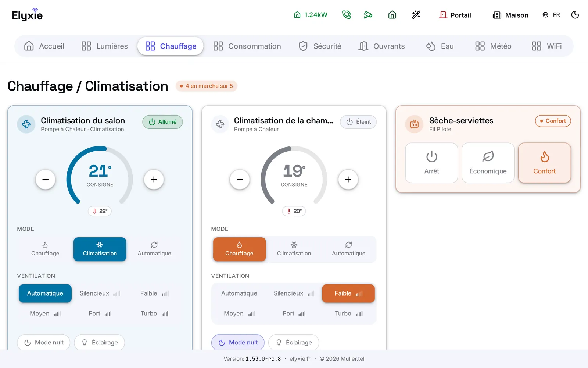Viewport: 588px width, 368px height.
Task: Switch to the Ouvrants tab
Action: 382,46
